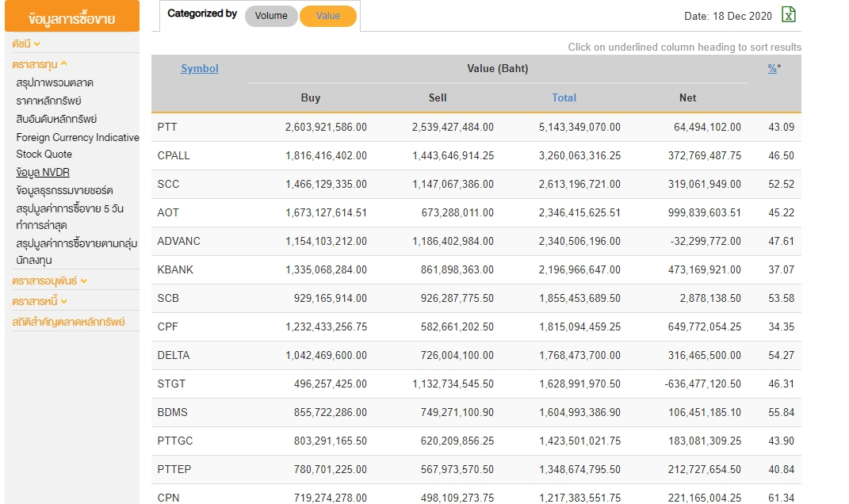849x504 pixels.
Task: Open สรุปมูลค่าการซื้อขายตามกลุ่มนักลงทุน link
Action: [x=76, y=252]
